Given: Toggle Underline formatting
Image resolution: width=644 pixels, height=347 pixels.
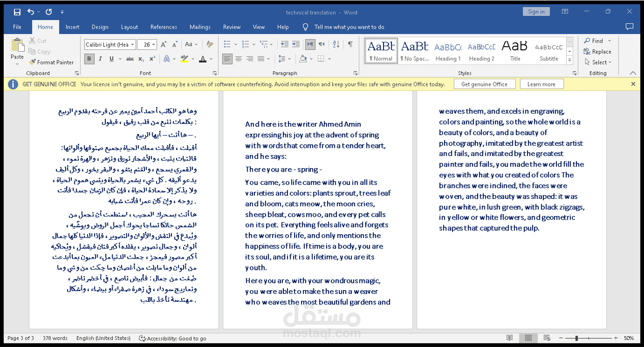Looking at the screenshot, I should [111, 59].
